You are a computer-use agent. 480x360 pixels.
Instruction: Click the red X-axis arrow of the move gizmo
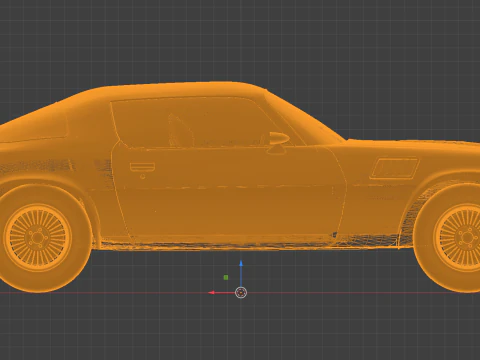(212, 293)
